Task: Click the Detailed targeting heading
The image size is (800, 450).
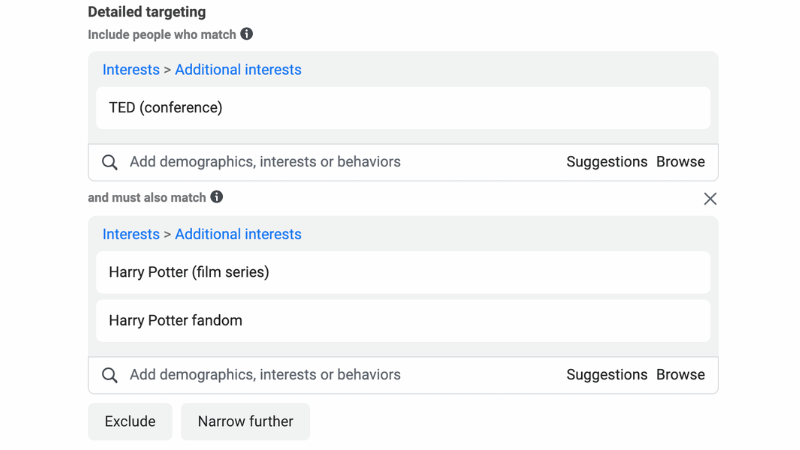Action: pos(147,12)
